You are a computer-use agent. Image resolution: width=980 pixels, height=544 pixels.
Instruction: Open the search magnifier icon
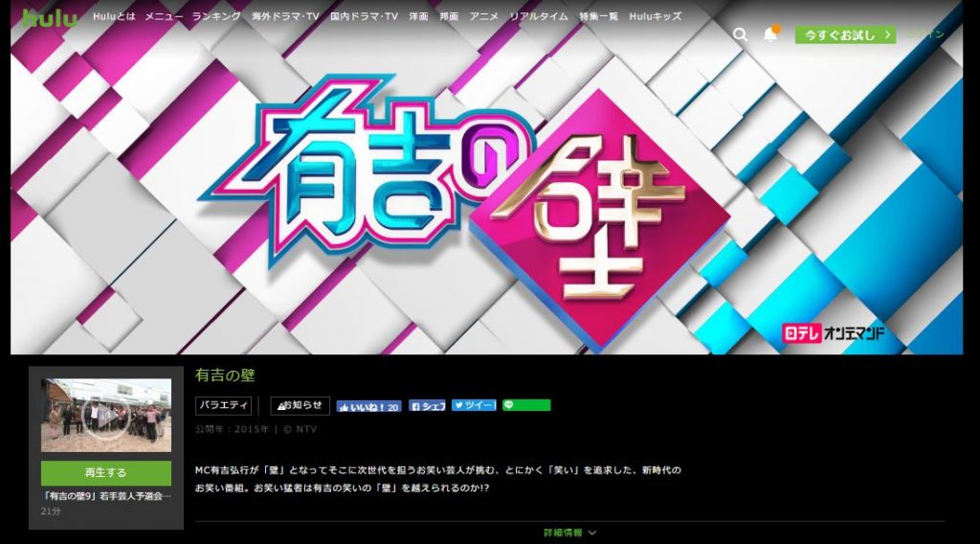(740, 35)
